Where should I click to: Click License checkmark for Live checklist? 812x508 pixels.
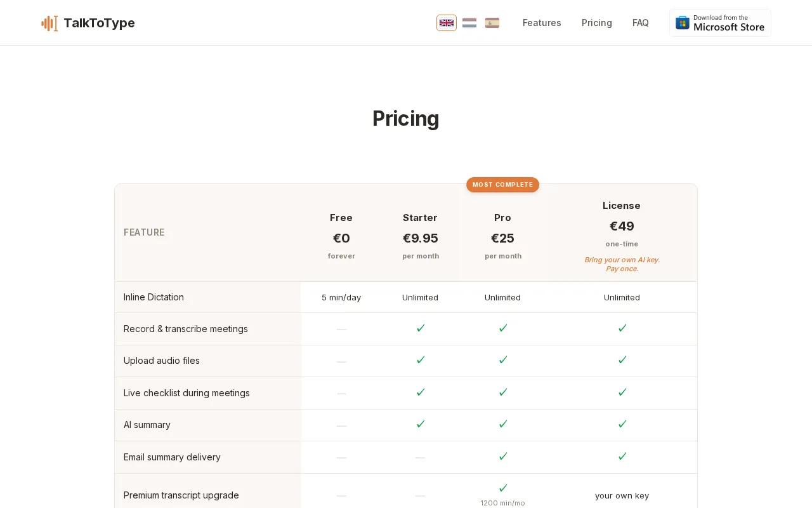[x=622, y=392]
